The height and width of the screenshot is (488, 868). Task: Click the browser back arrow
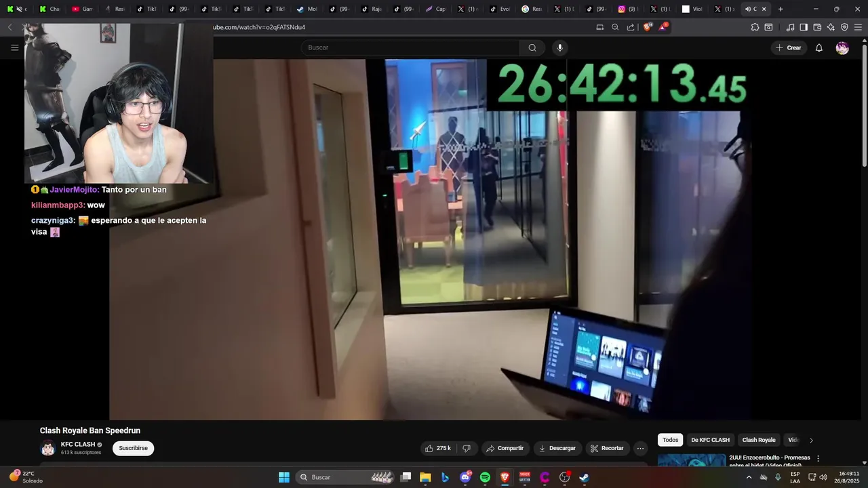click(9, 27)
